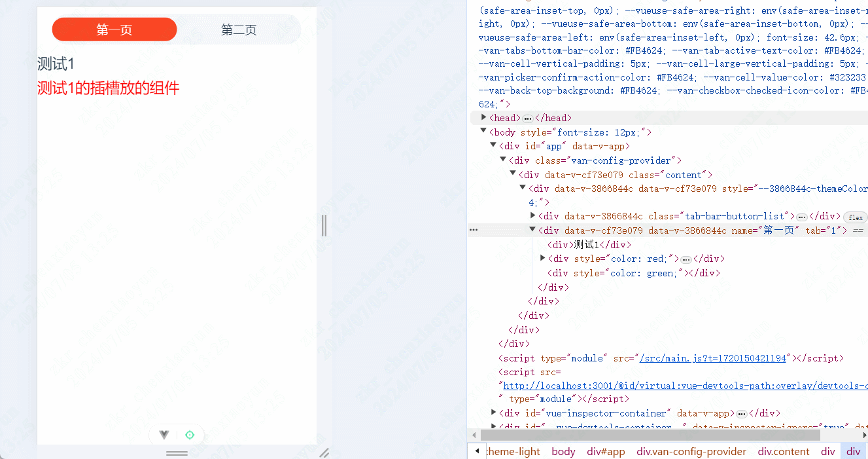Click the horizontal scrollbar thumb in Elements panel
The height and width of the screenshot is (459, 868).
pos(650,435)
